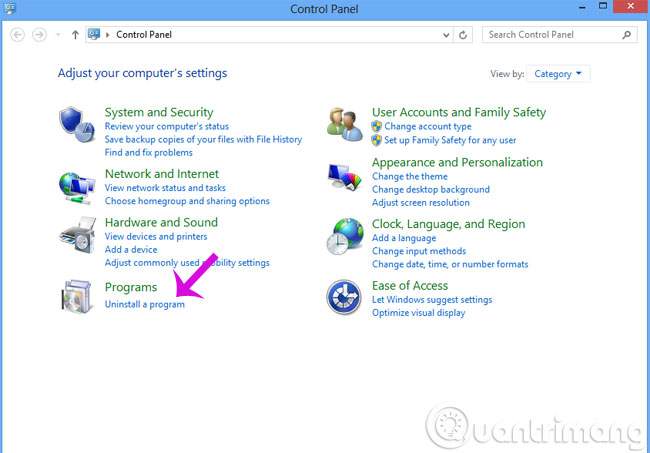
Task: Open Appearance and Personalization category
Action: 457,162
